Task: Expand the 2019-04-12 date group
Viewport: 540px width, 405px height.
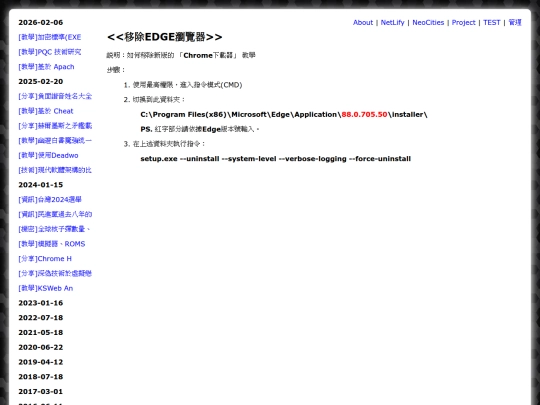Action: point(41,362)
